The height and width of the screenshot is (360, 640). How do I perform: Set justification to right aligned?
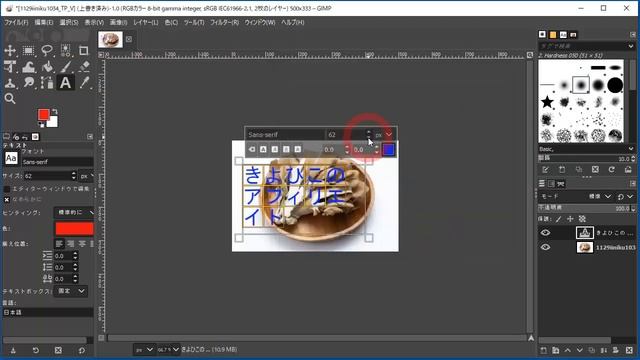[x=71, y=244]
